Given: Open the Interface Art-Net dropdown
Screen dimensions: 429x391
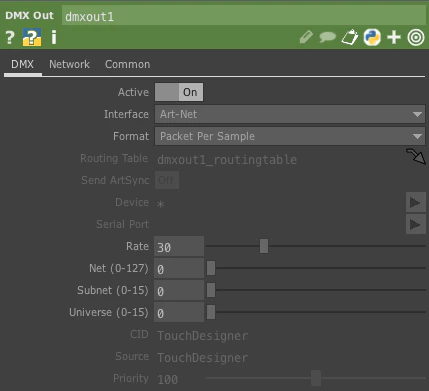Looking at the screenshot, I should (x=290, y=114).
